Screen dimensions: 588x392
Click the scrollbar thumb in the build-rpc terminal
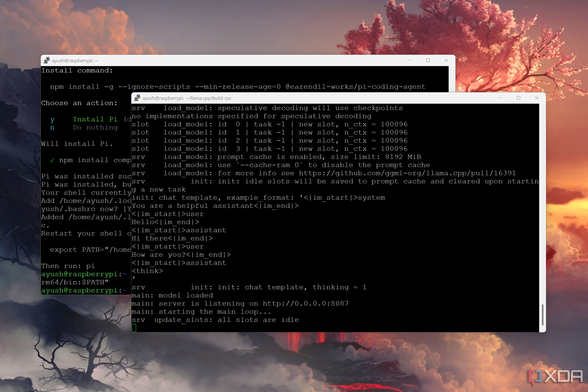pos(542,315)
